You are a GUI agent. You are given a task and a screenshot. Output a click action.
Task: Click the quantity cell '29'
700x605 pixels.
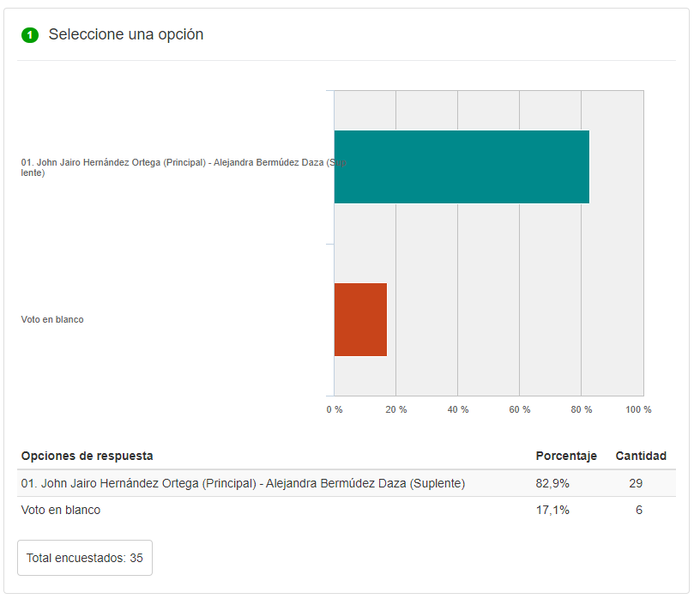point(636,483)
